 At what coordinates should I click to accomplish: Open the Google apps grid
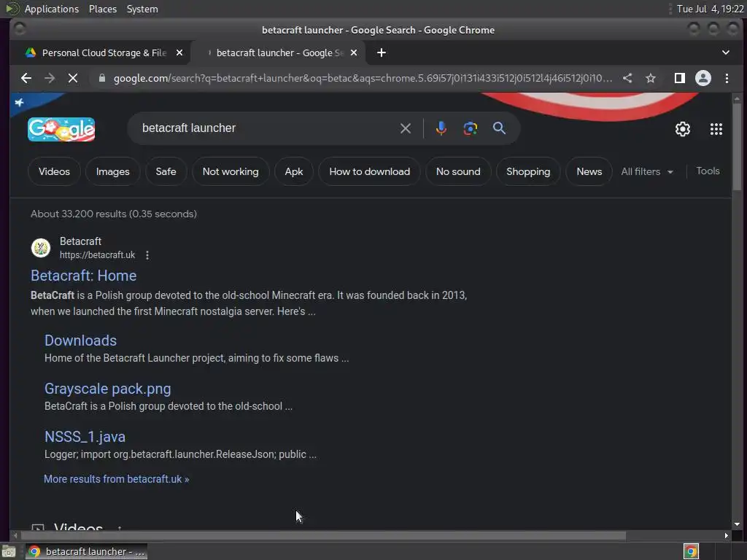point(716,129)
